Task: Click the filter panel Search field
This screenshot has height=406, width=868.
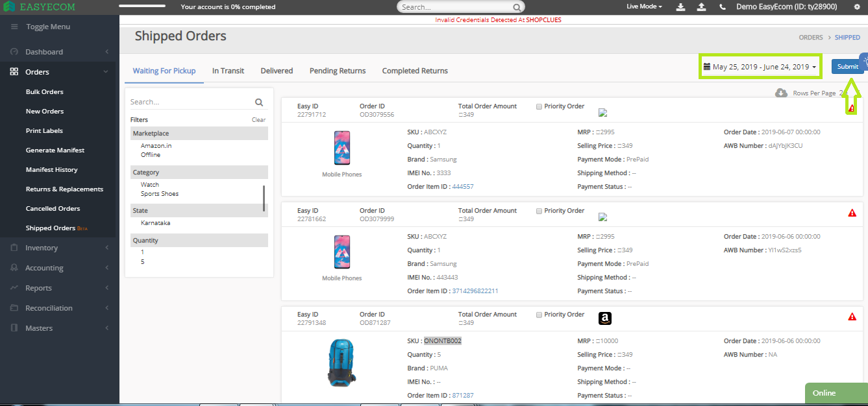Action: click(192, 102)
